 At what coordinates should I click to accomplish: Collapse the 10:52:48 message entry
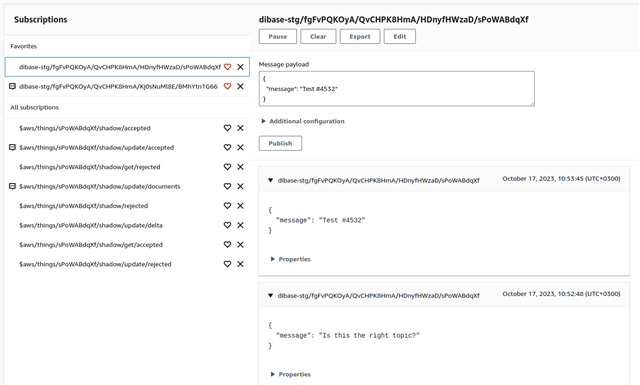pyautogui.click(x=270, y=296)
